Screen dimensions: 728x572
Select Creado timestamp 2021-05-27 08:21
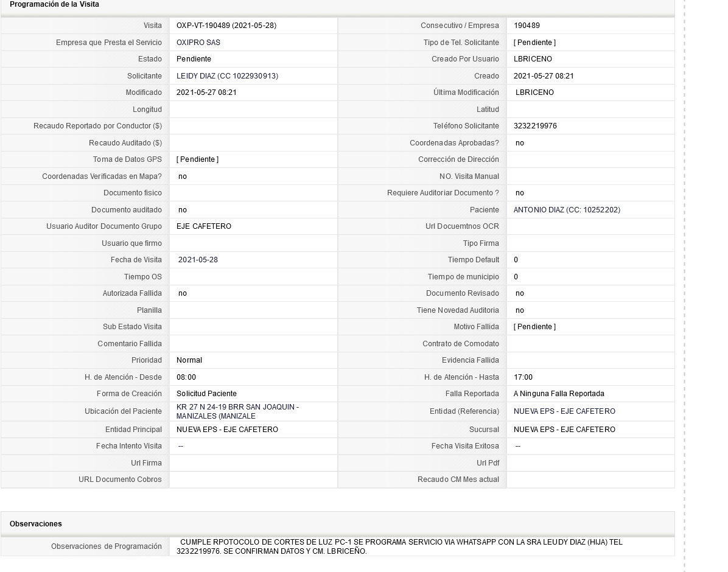click(x=543, y=75)
